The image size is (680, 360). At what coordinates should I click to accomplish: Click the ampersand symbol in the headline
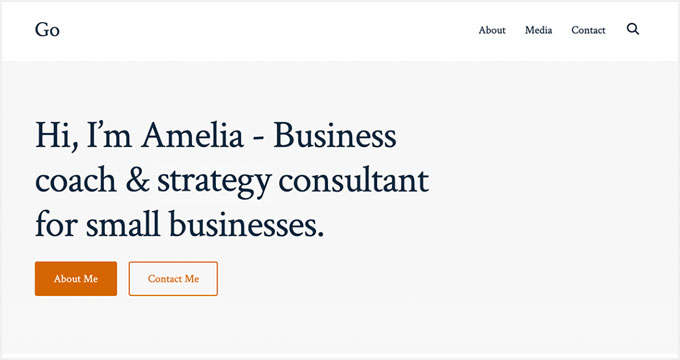click(137, 180)
